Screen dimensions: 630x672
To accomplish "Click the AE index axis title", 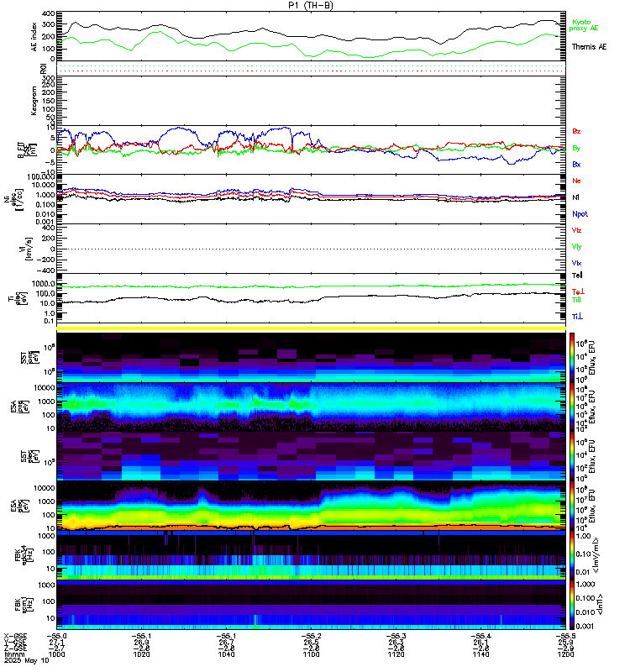I will point(34,36).
